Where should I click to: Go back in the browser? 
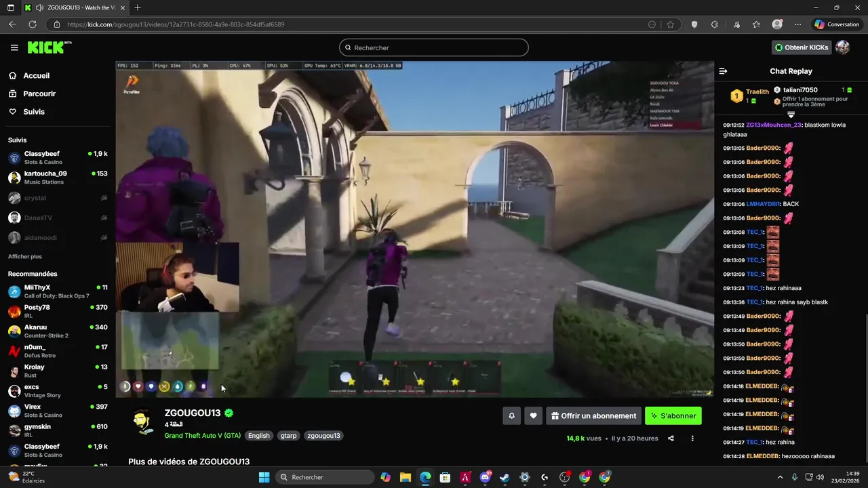12,24
